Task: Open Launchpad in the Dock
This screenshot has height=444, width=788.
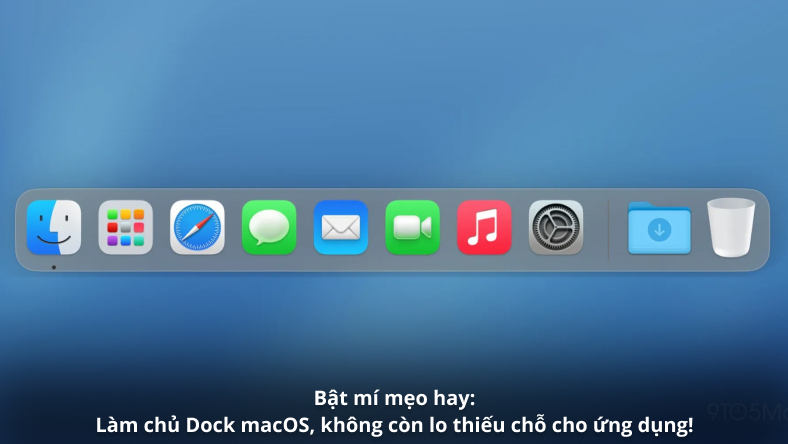Action: [x=126, y=227]
